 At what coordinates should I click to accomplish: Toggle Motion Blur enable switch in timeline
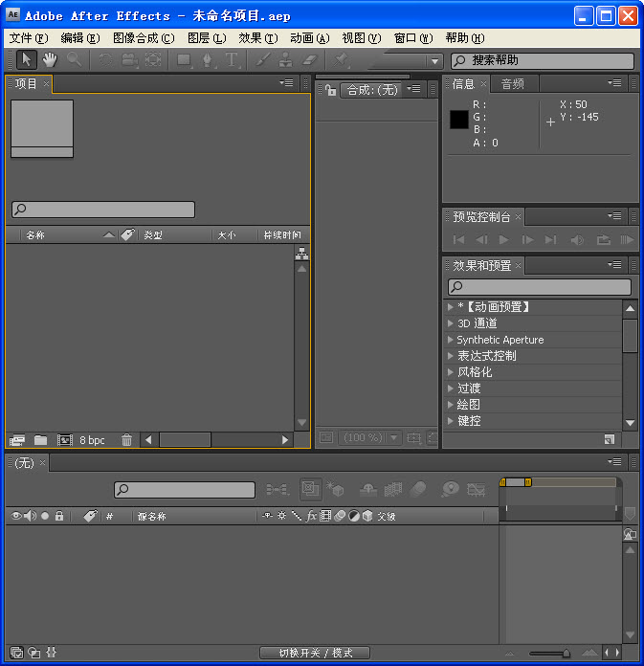click(x=418, y=489)
